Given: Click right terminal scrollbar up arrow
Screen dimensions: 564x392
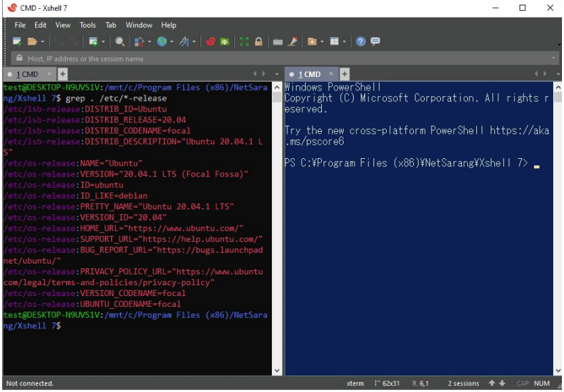Looking at the screenshot, I should point(558,87).
